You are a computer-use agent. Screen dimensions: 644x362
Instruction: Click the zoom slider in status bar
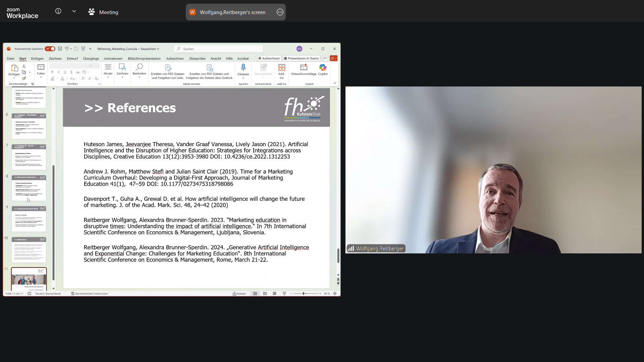pos(304,294)
